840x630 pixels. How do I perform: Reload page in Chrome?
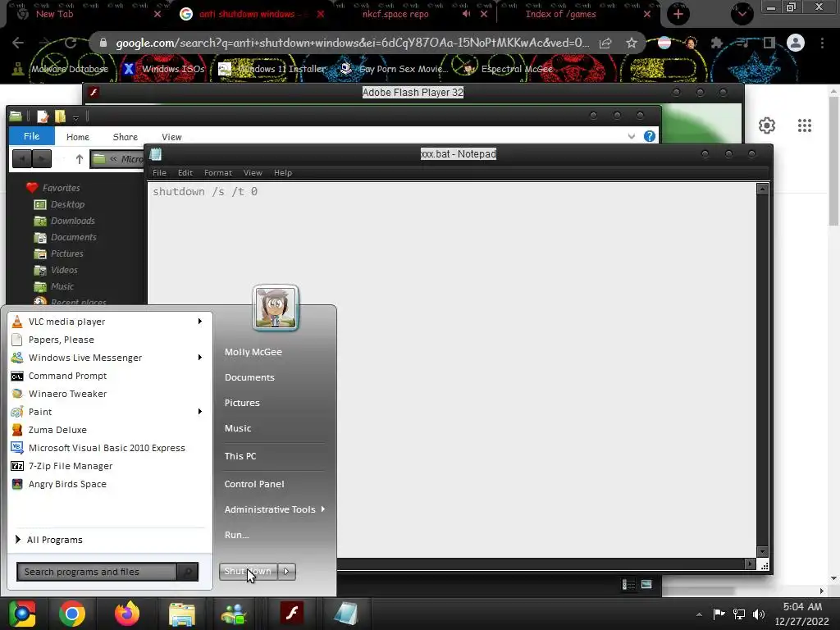pyautogui.click(x=71, y=43)
